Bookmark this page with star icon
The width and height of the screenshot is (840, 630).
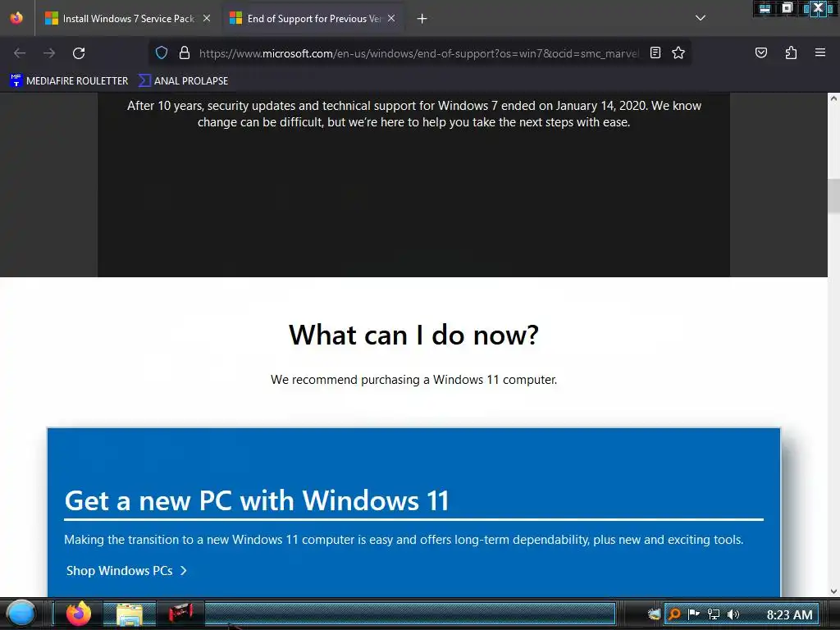678,52
